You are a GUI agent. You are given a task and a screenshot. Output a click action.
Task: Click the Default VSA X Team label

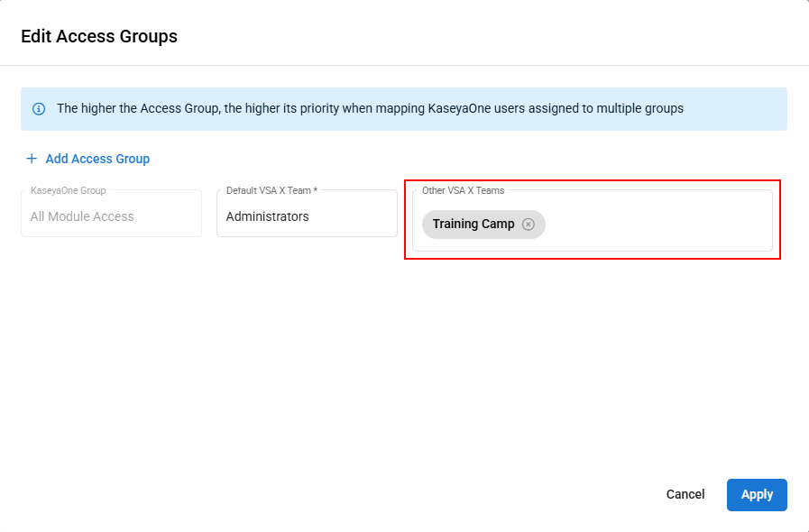click(x=268, y=190)
